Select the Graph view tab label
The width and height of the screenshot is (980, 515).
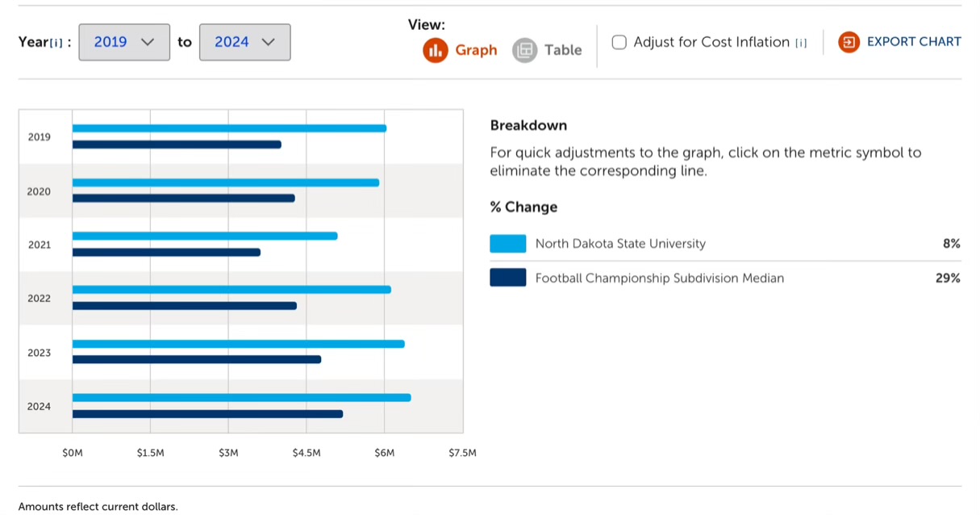coord(476,50)
